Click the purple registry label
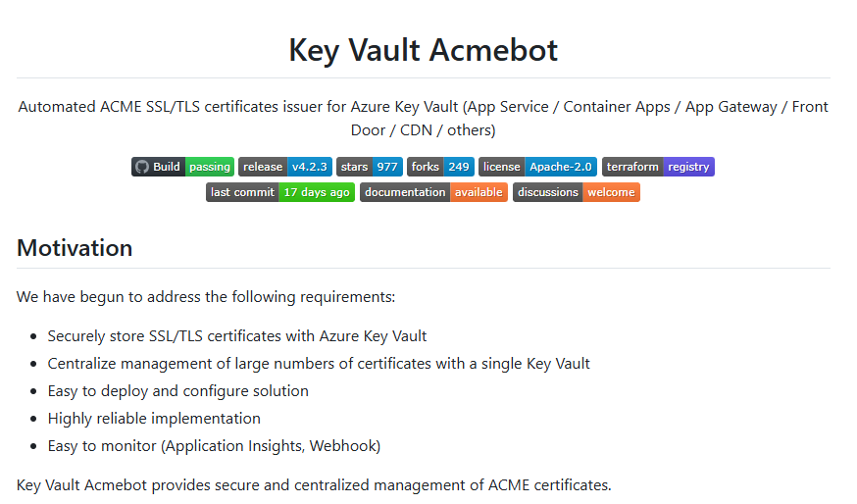The height and width of the screenshot is (504, 857). point(688,167)
